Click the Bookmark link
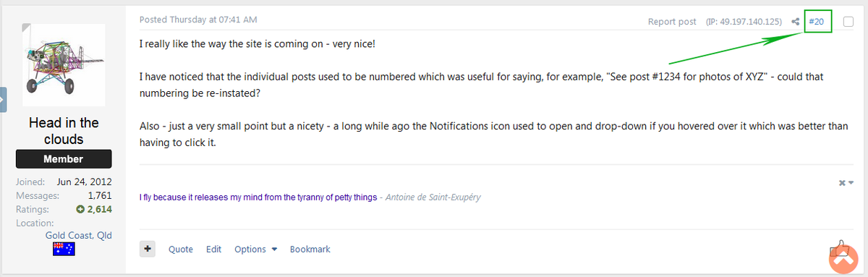The image size is (868, 277). (x=310, y=249)
